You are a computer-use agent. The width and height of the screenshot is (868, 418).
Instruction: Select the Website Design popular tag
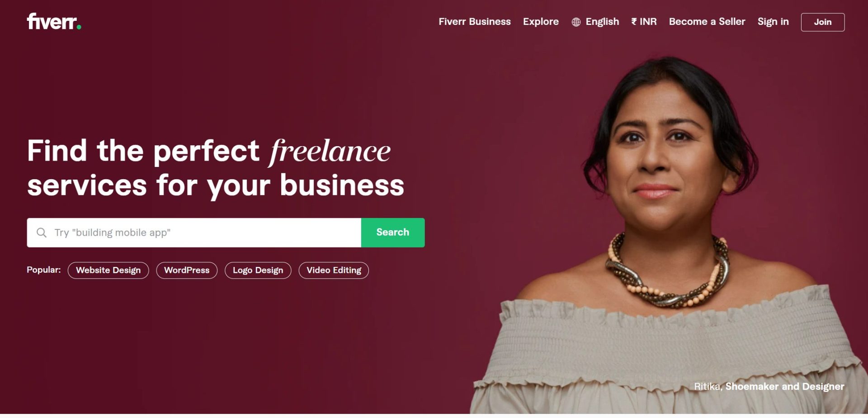click(x=108, y=271)
